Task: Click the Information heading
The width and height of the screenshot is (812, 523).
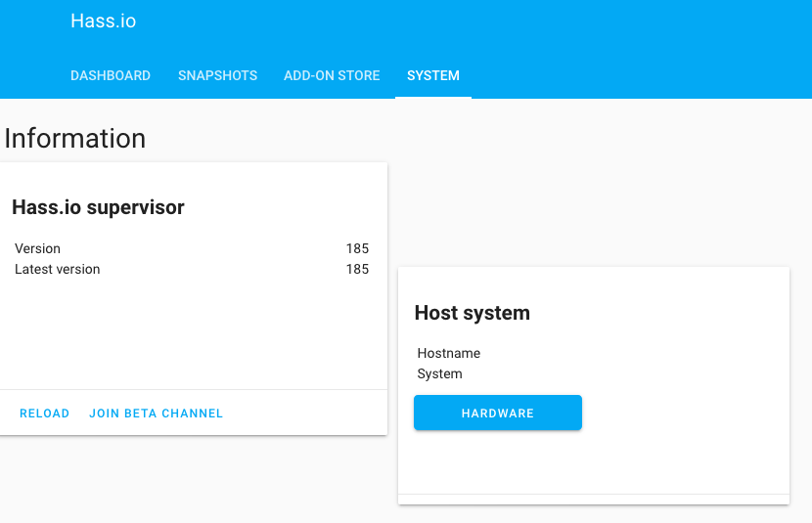Action: point(75,139)
